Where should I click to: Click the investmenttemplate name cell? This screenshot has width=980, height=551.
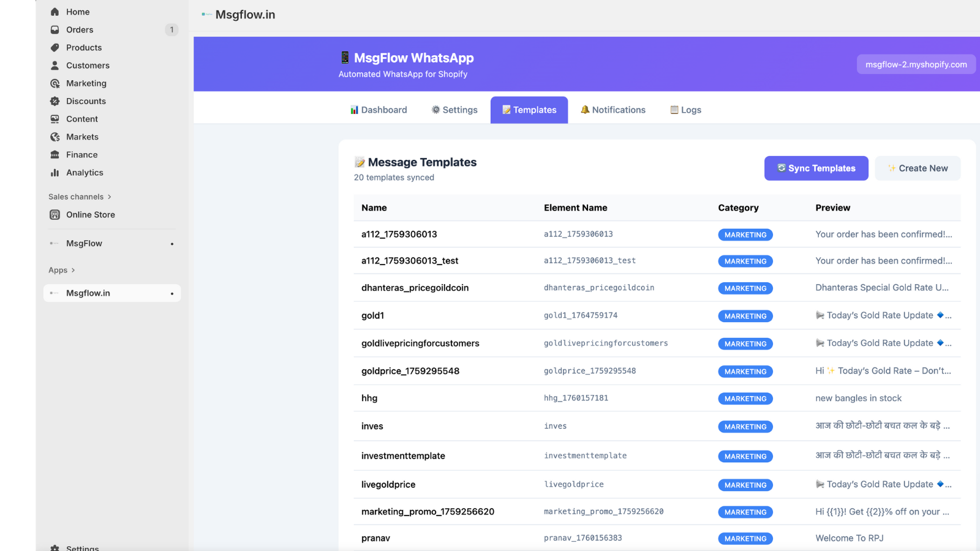pos(403,456)
